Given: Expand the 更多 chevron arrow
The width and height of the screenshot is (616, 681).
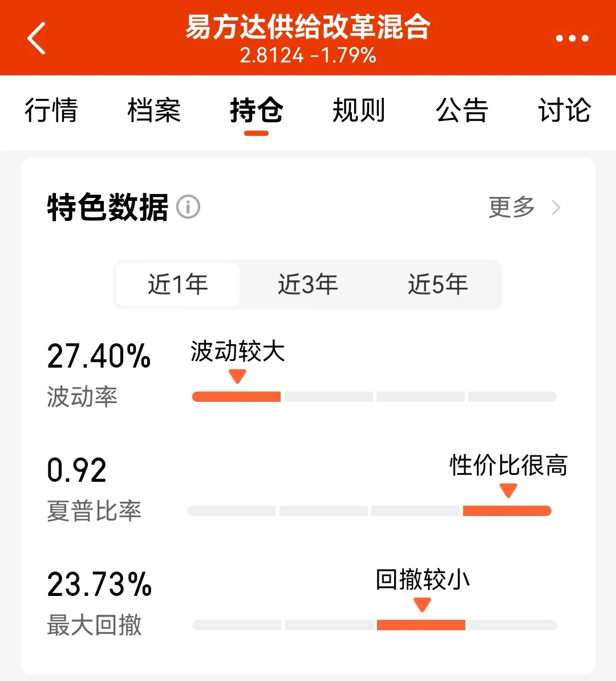Looking at the screenshot, I should pyautogui.click(x=557, y=207).
